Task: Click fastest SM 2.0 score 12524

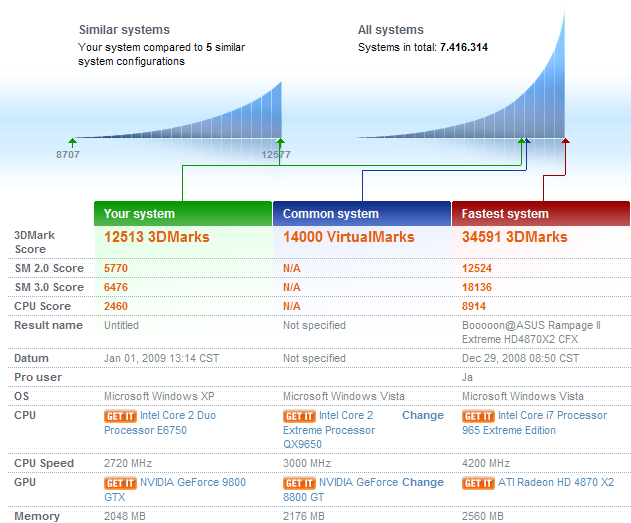Action: [x=477, y=268]
